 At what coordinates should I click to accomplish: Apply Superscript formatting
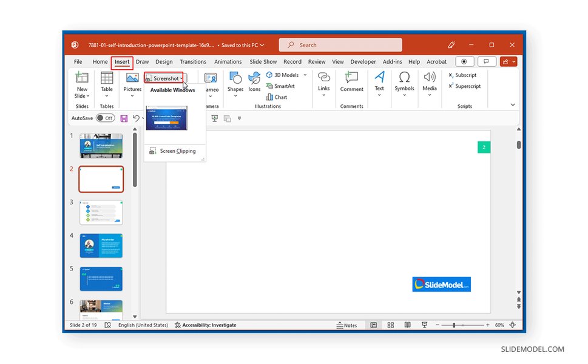coord(465,86)
